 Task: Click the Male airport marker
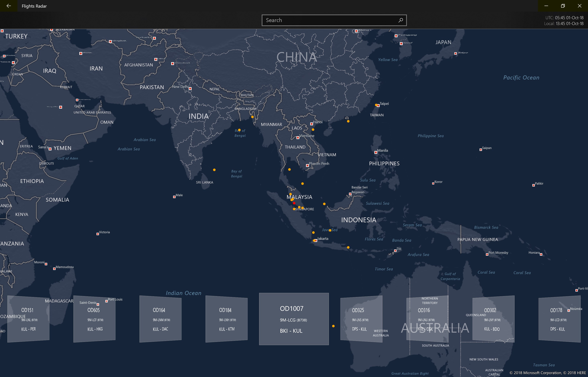click(174, 197)
